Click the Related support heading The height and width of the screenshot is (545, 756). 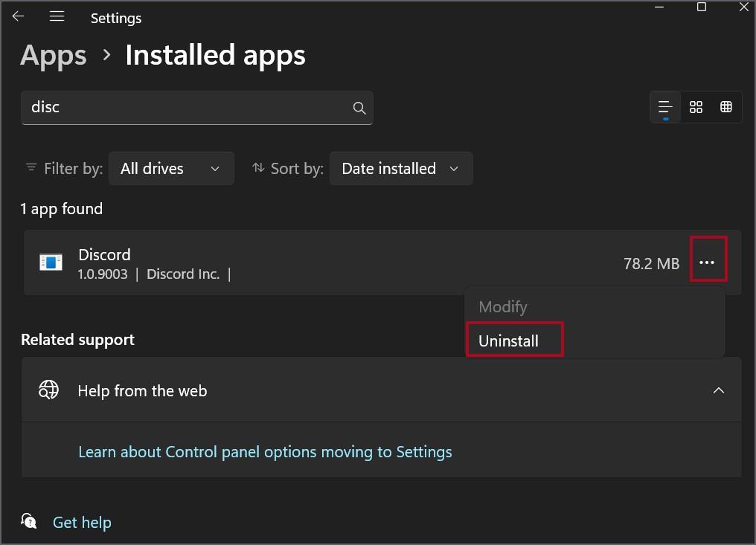coord(77,340)
